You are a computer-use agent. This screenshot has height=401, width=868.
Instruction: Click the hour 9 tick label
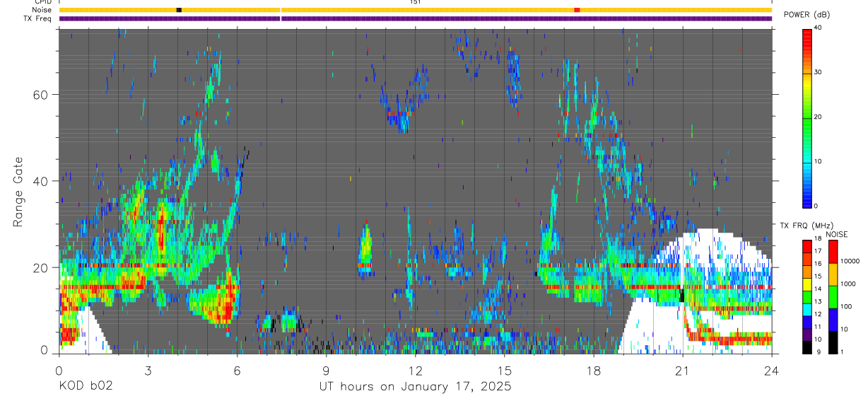326,371
